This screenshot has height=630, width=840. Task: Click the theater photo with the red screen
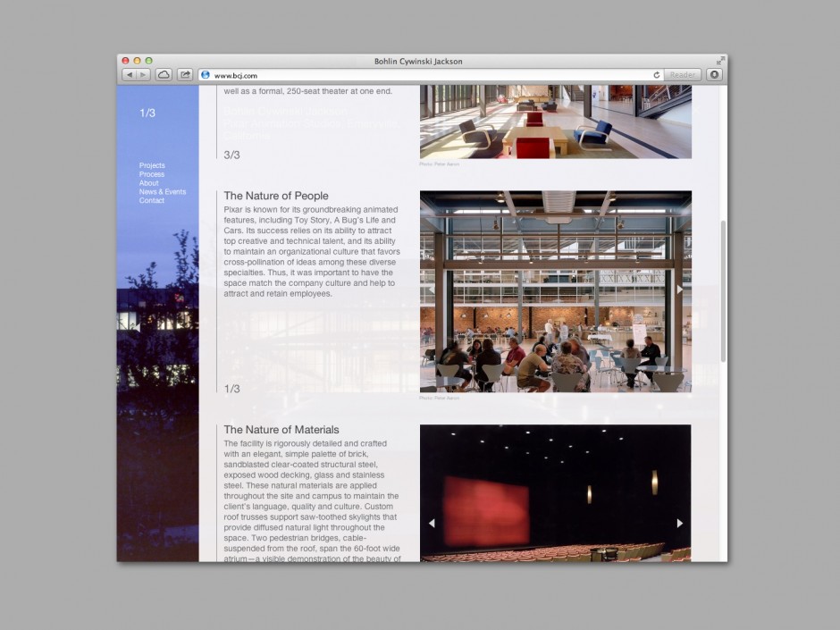click(556, 493)
